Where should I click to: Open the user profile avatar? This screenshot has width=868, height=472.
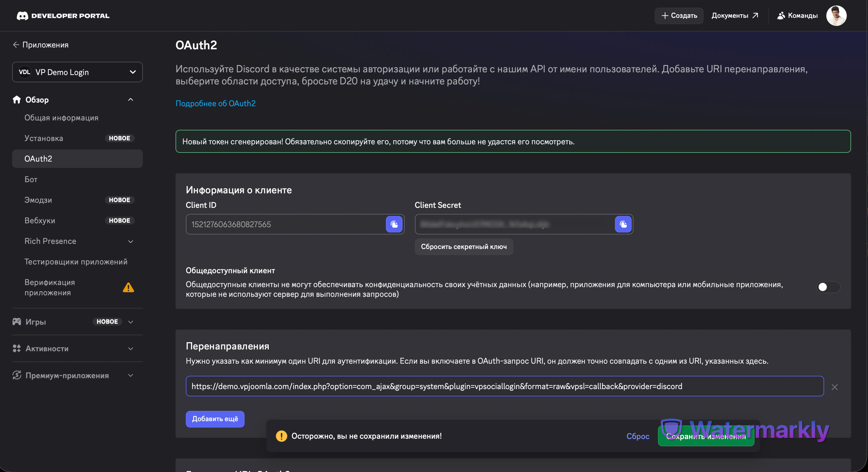[x=836, y=15]
